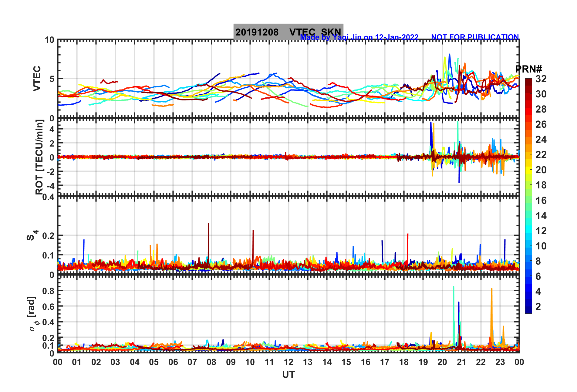Click x-axis hour label "05"
Viewport: 577px width, 392px height.
[154, 362]
